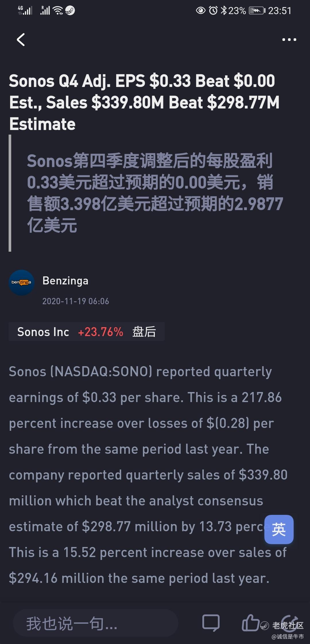Open the comments bubble icon
310x644 pixels.
(211, 623)
